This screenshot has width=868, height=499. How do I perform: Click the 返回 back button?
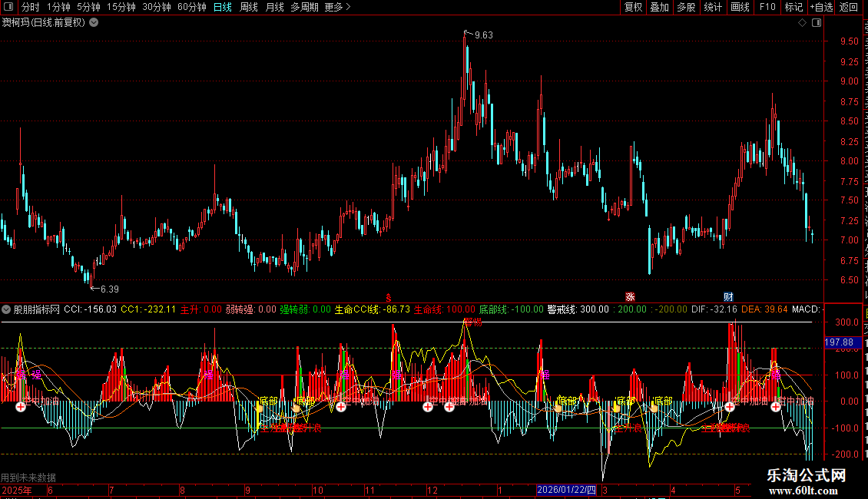pos(849,7)
